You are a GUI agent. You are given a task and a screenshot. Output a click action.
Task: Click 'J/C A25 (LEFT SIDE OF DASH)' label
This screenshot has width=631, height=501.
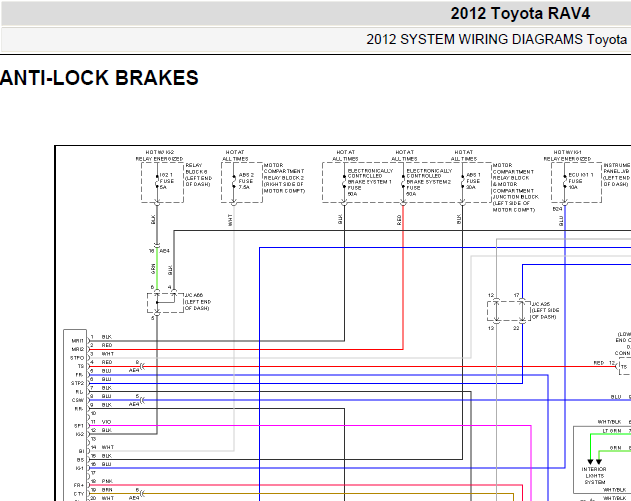pyautogui.click(x=545, y=310)
